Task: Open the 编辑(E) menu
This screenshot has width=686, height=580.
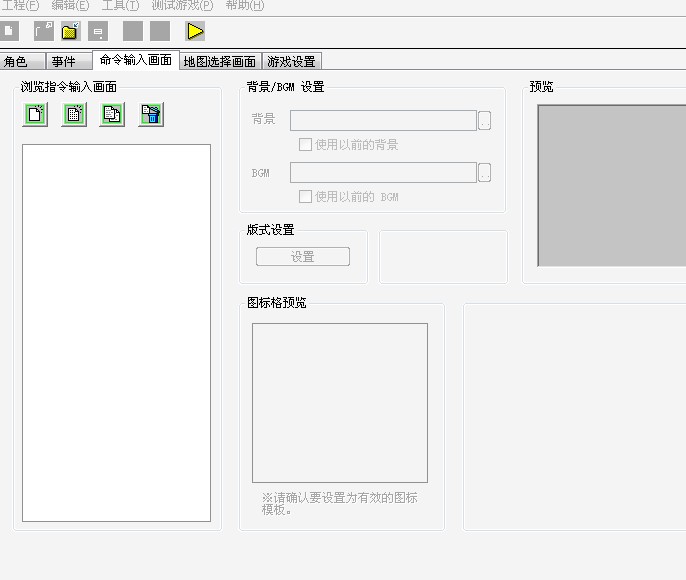Action: coord(70,6)
